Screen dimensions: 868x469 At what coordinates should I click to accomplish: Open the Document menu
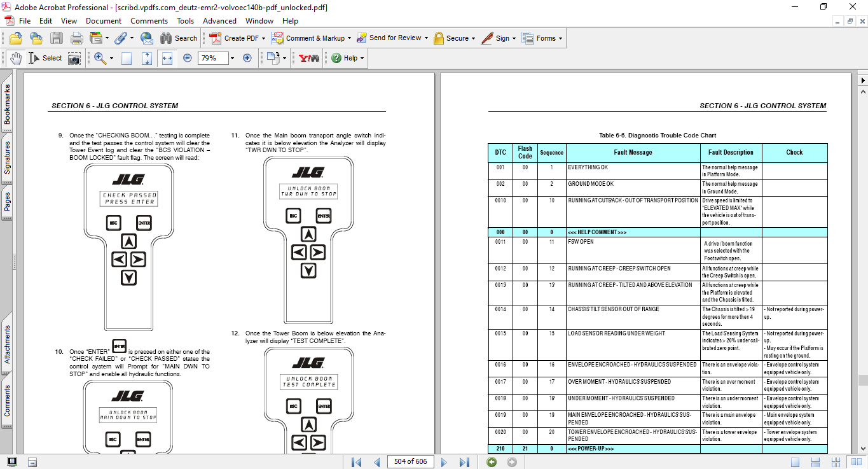tap(104, 21)
